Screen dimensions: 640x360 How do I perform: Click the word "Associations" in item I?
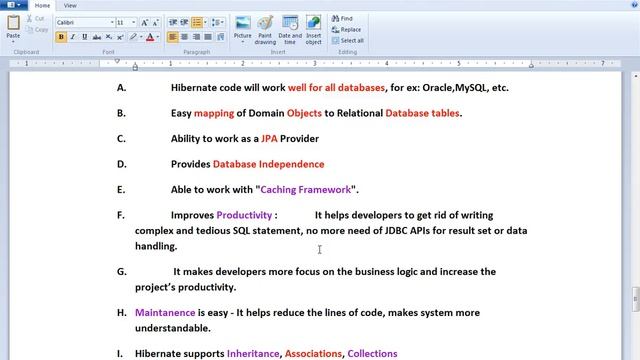tap(313, 353)
